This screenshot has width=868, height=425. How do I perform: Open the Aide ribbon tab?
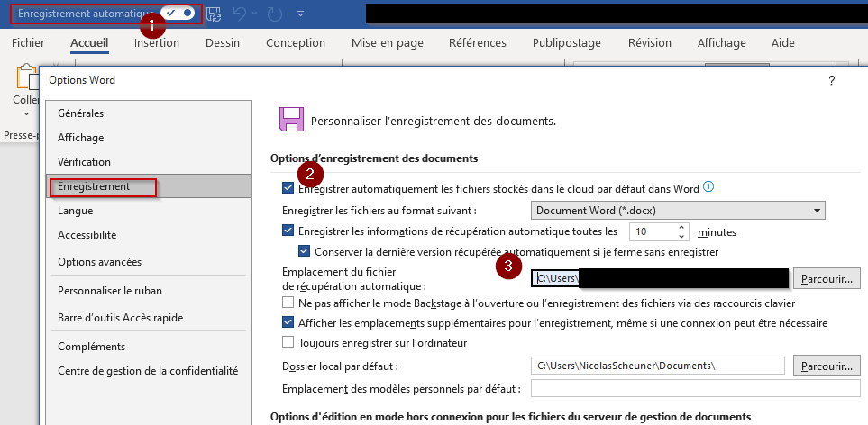pyautogui.click(x=783, y=42)
